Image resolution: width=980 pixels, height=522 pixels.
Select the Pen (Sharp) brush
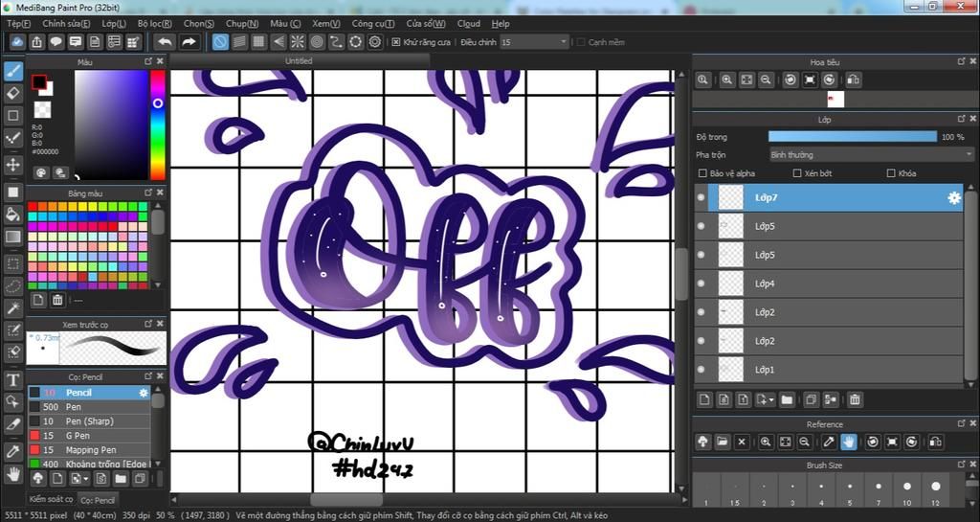[x=89, y=421]
